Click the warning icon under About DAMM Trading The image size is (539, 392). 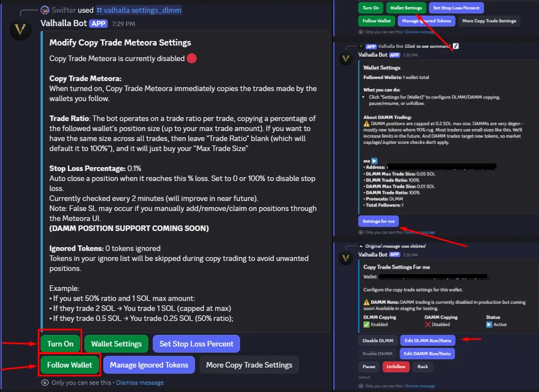(366, 124)
